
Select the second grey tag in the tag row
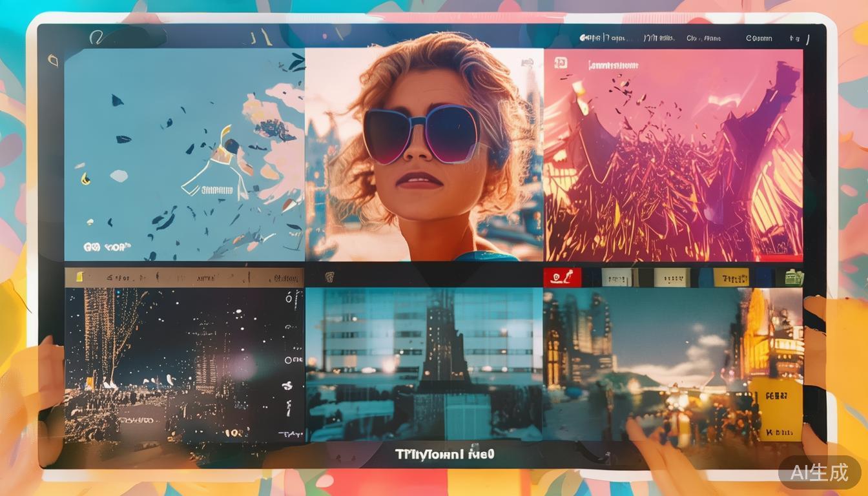coord(672,277)
